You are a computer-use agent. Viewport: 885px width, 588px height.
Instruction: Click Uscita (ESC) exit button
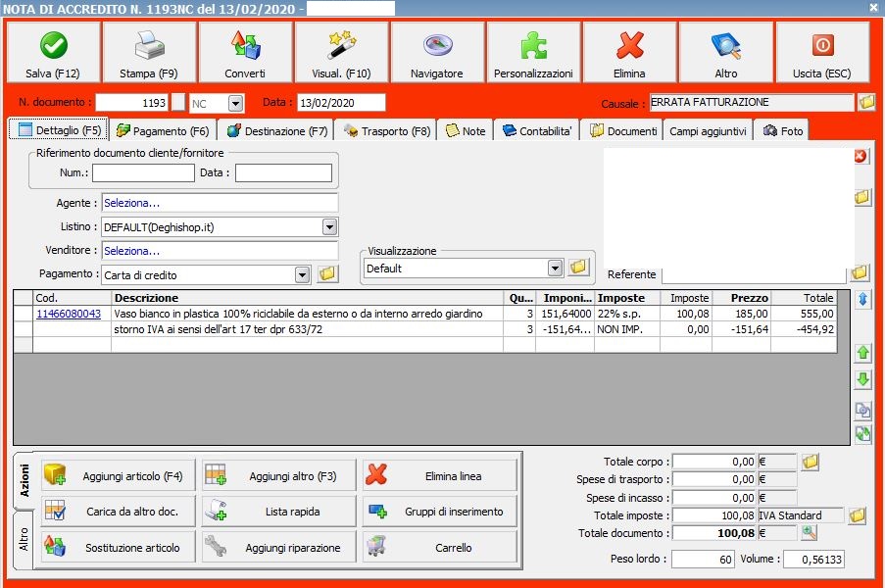click(x=822, y=53)
